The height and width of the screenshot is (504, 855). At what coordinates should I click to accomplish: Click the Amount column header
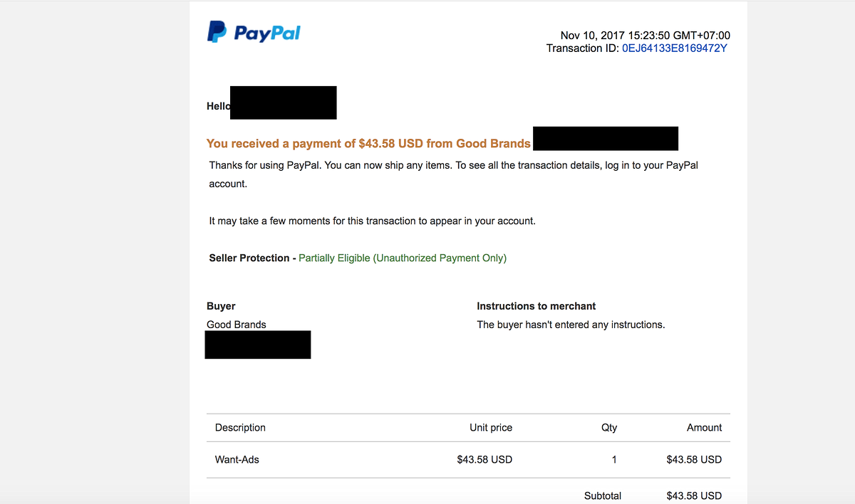pos(704,428)
